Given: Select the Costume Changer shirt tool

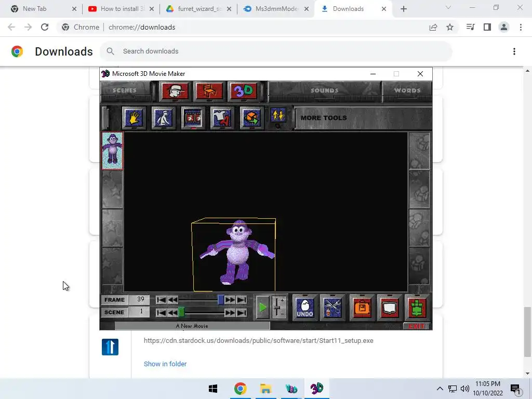Looking at the screenshot, I should click(222, 118).
